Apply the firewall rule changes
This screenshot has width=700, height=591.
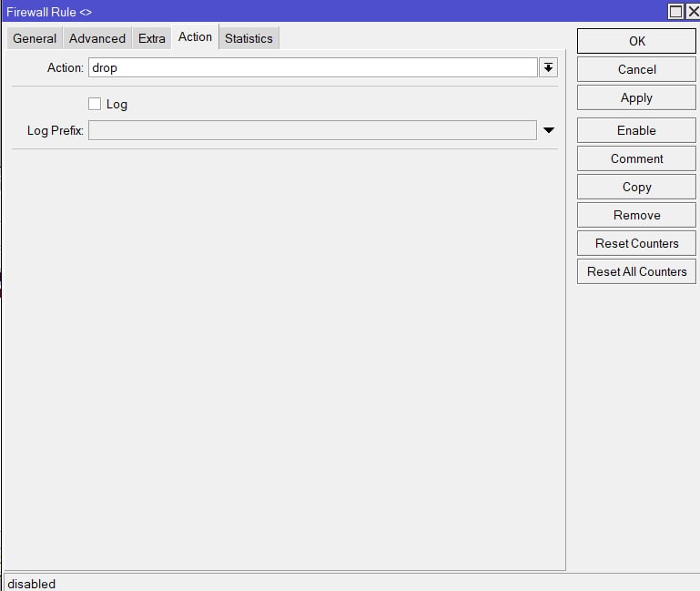pyautogui.click(x=636, y=97)
